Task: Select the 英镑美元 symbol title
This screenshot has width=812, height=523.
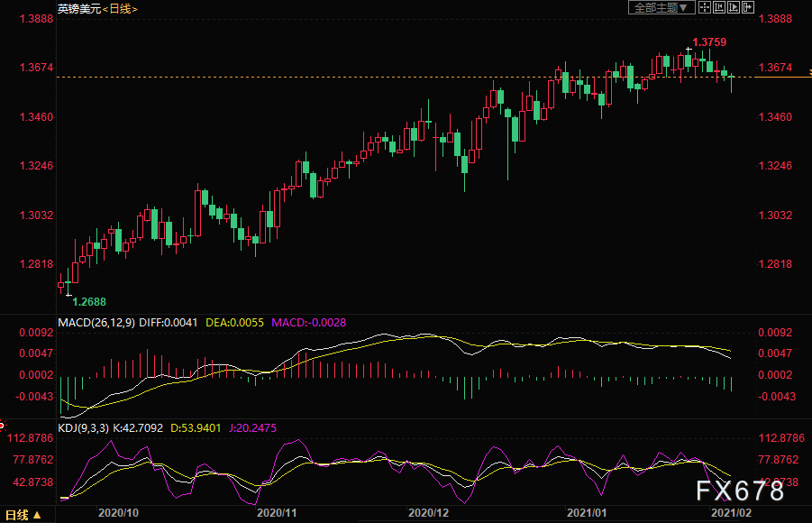Action: point(79,9)
